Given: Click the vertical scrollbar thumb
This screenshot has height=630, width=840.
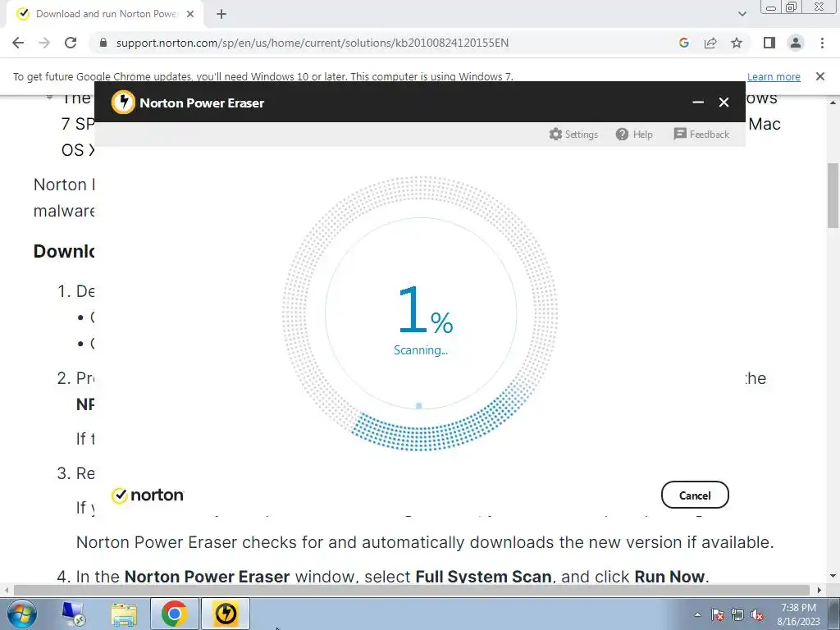Looking at the screenshot, I should tap(833, 195).
